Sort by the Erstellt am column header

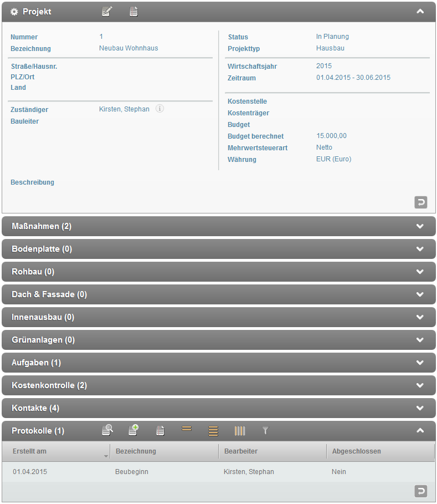55,451
